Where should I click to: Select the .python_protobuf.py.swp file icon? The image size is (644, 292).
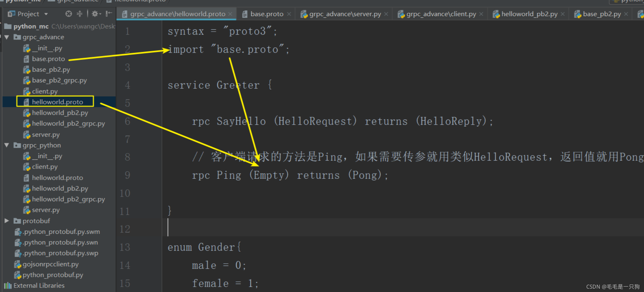pyautogui.click(x=17, y=253)
